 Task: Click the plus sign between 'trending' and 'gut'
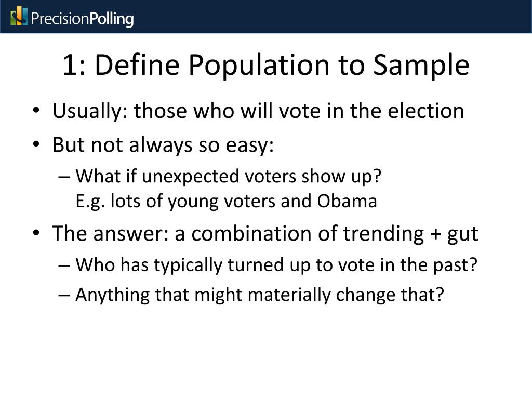tap(434, 235)
